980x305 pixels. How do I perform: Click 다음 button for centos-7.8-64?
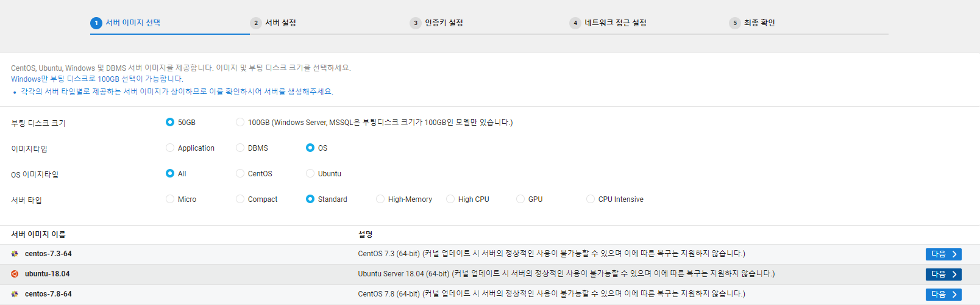[x=943, y=295]
